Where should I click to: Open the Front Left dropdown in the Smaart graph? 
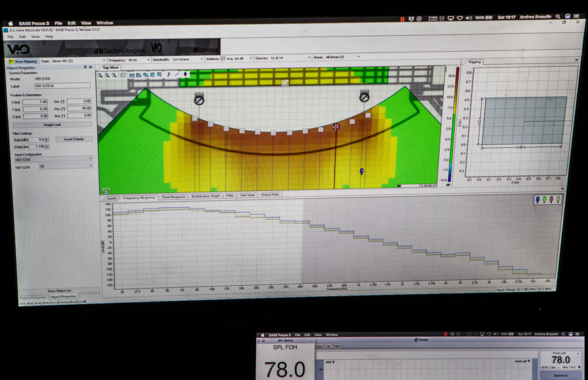tap(523, 361)
